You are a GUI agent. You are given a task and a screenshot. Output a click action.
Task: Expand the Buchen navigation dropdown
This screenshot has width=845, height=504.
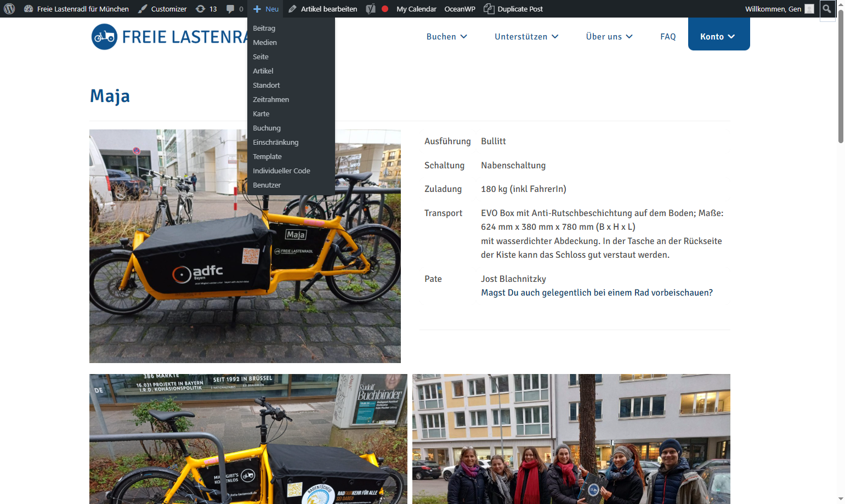447,37
